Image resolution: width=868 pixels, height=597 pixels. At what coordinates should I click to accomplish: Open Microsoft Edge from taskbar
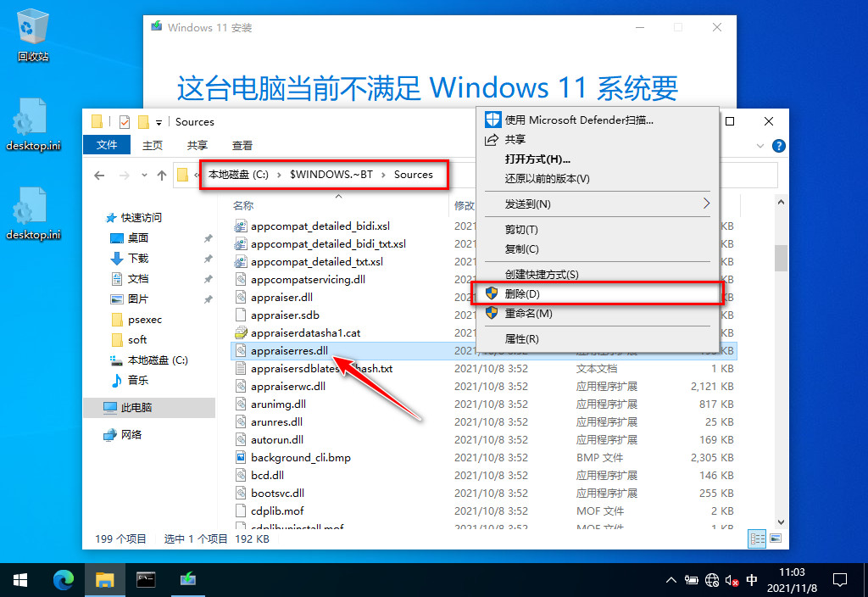(x=63, y=580)
